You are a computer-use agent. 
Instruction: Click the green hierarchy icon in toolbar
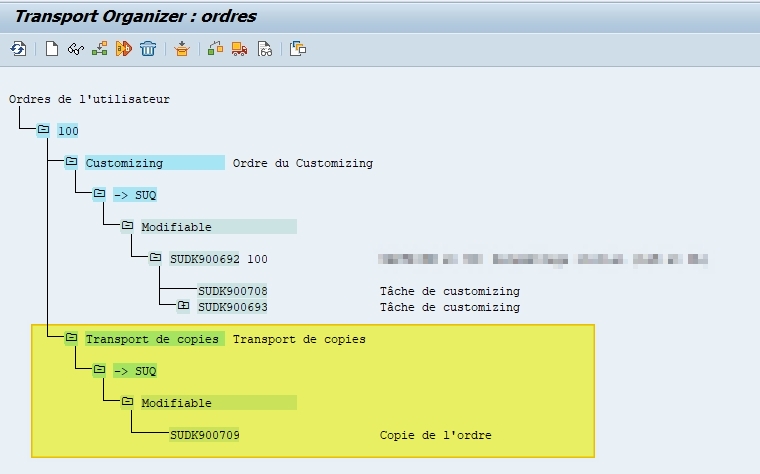(x=99, y=48)
